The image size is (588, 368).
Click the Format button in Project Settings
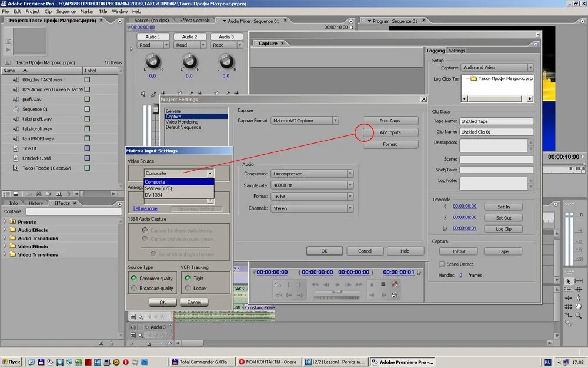tap(390, 144)
